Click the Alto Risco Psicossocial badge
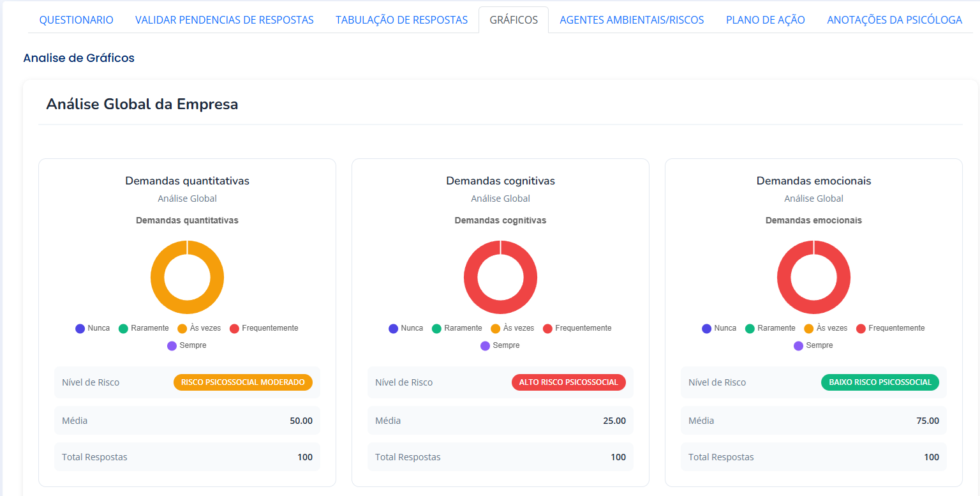 coord(568,382)
